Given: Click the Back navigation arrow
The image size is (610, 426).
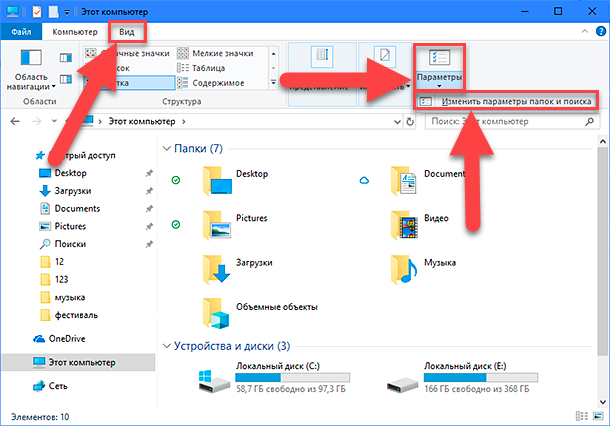Looking at the screenshot, I should click(15, 121).
